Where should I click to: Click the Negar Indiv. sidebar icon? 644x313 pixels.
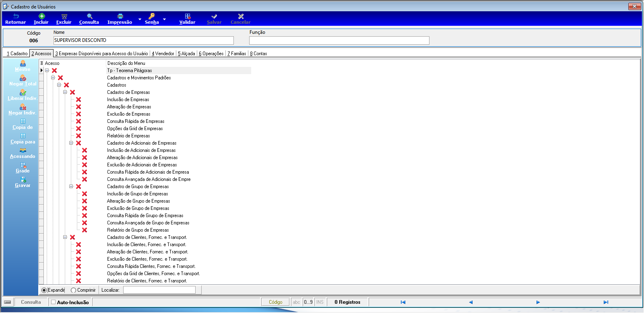[23, 107]
